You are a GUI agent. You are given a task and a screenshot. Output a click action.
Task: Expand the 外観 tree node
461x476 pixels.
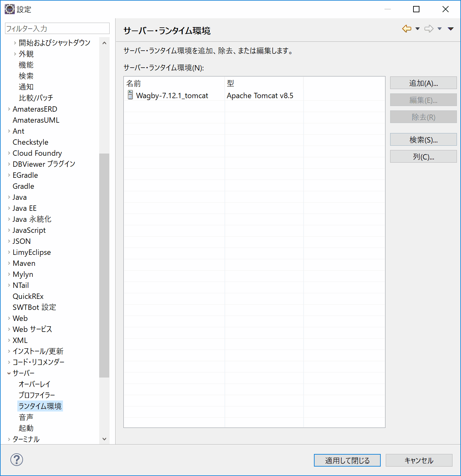point(15,54)
